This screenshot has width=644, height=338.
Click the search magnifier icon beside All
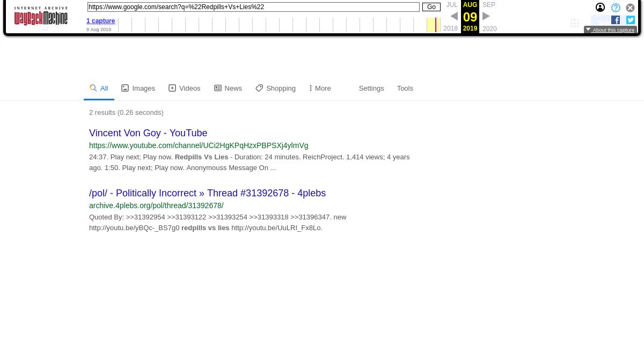click(x=93, y=88)
